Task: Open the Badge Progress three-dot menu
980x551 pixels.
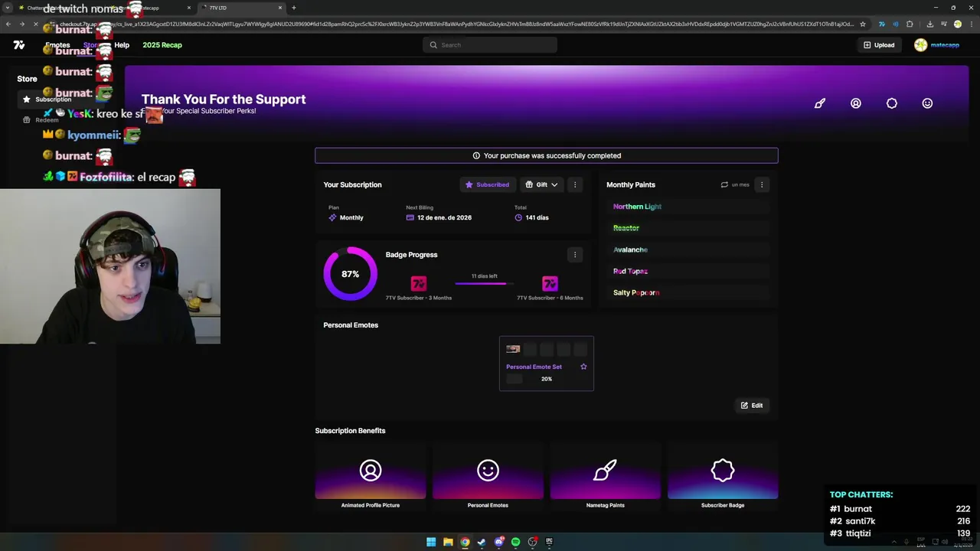Action: [575, 255]
